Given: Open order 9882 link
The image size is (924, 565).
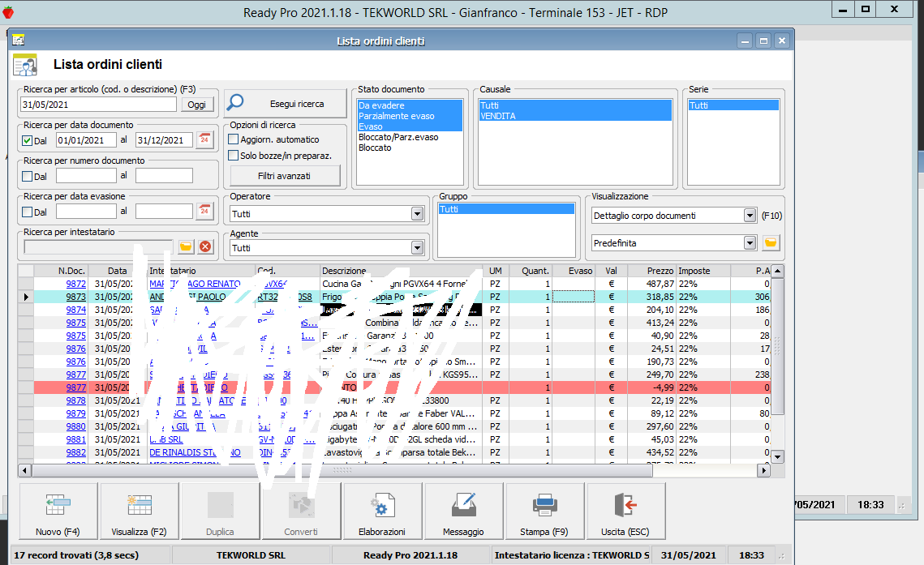Looking at the screenshot, I should click(76, 452).
